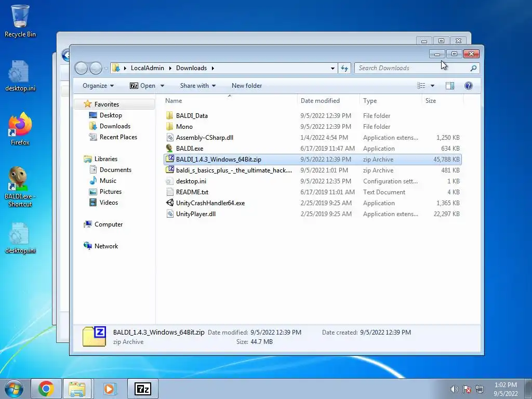Select the Mono folder icon
The image size is (532, 399).
click(170, 126)
